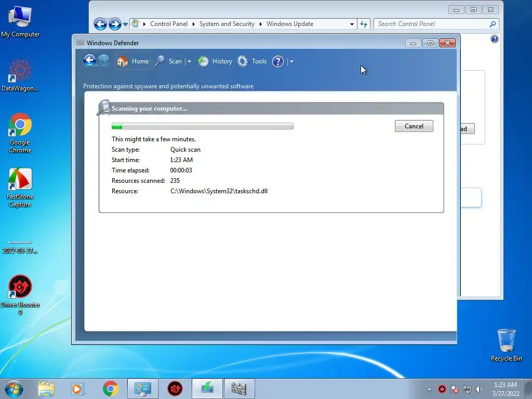Click the Back arrow in Control Panel window
This screenshot has height=399, width=532.
[x=100, y=24]
